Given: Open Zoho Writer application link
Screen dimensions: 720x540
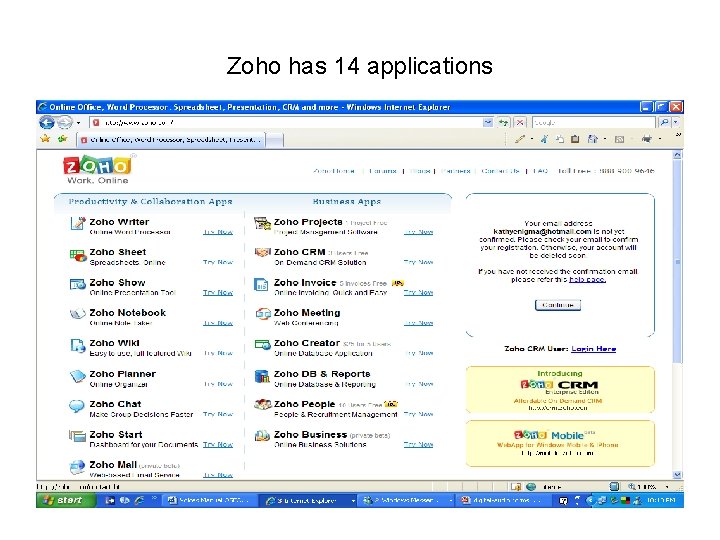Looking at the screenshot, I should 119,222.
